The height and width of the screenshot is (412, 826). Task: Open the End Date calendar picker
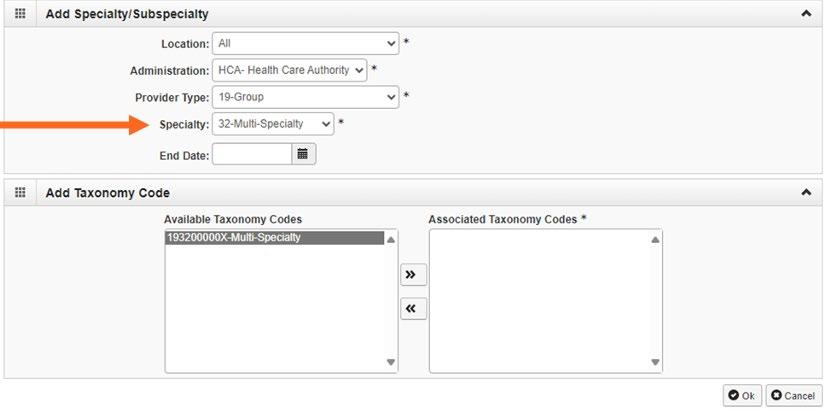point(303,154)
